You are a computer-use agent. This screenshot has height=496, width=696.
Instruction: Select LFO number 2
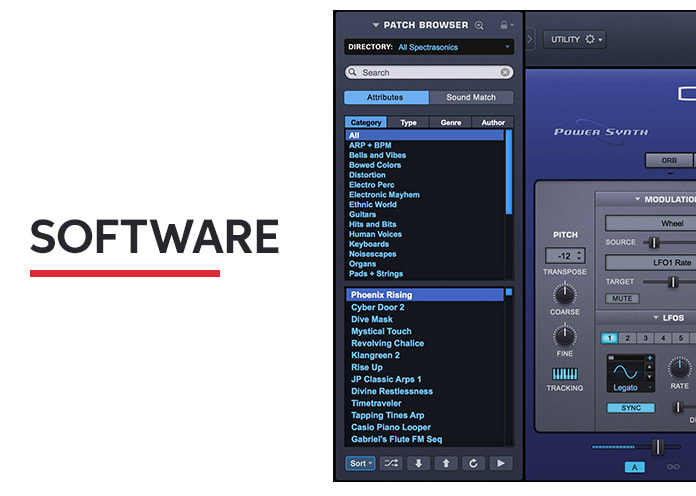point(627,338)
